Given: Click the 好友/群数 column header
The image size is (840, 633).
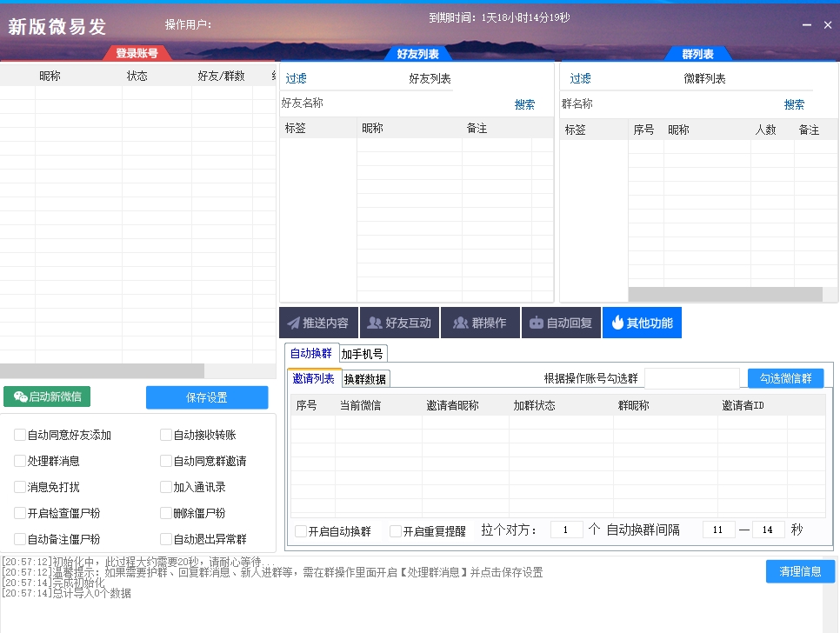Looking at the screenshot, I should tap(221, 76).
